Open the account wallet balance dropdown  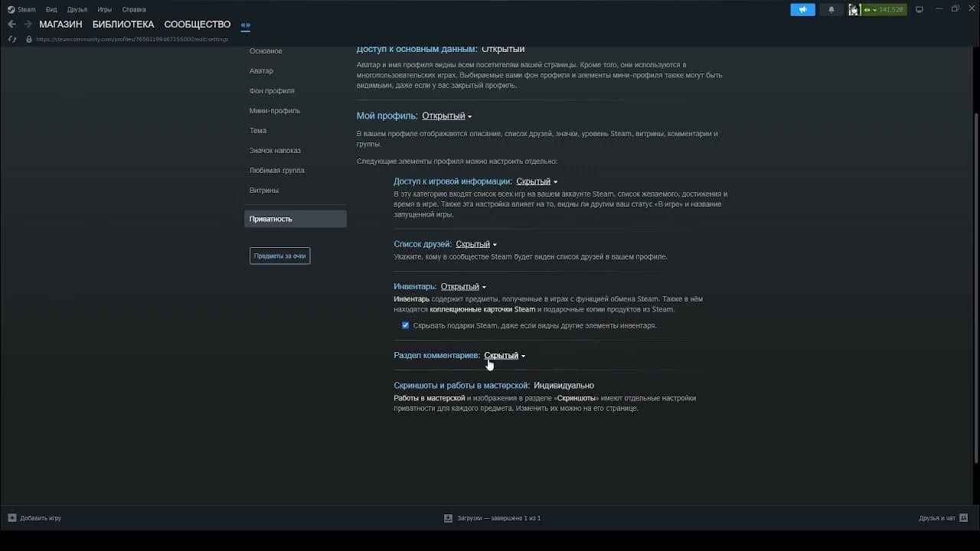pos(884,10)
